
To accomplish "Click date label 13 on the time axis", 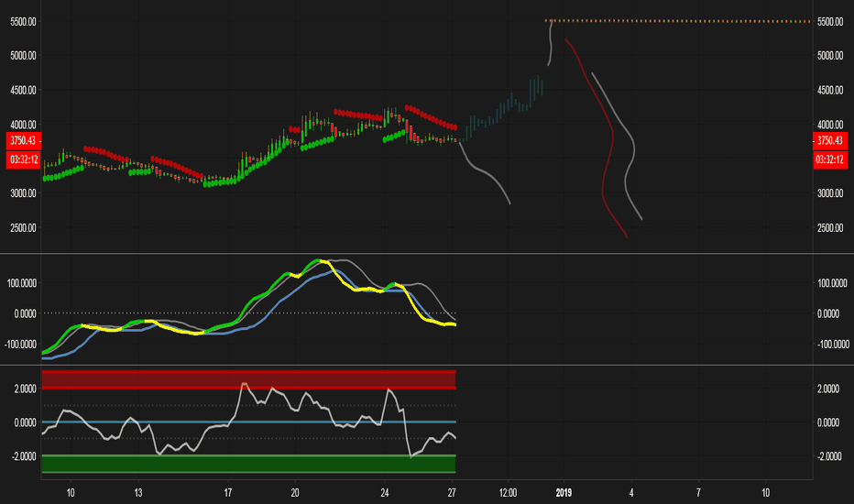I will (x=138, y=493).
